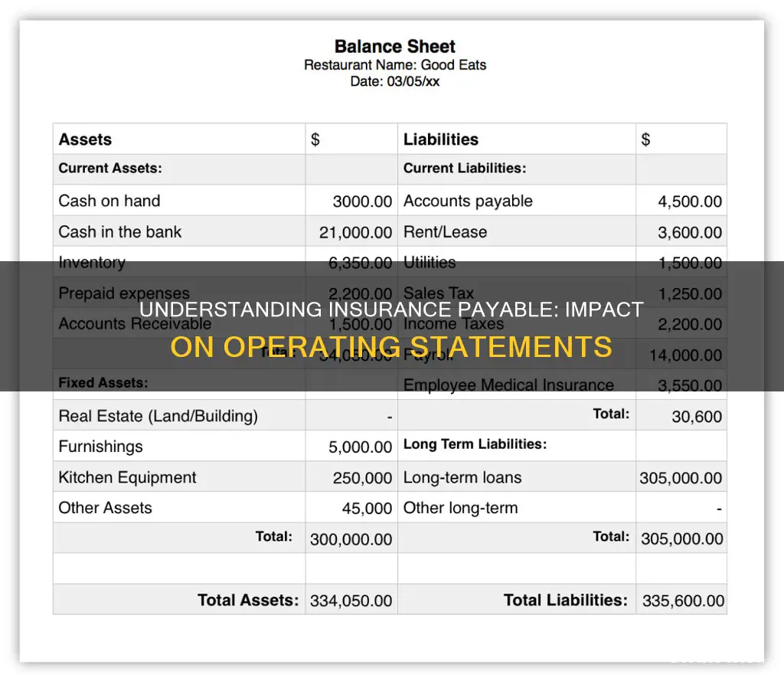The width and height of the screenshot is (784, 681).
Task: Select the 334,050.00 total assets value
Action: (351, 601)
